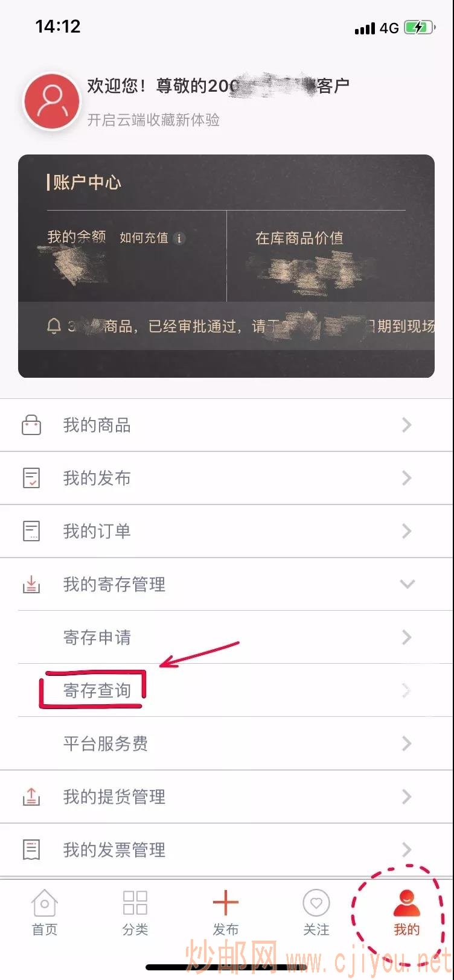Collapse the 我的寄存管理 section chevron

tap(408, 584)
